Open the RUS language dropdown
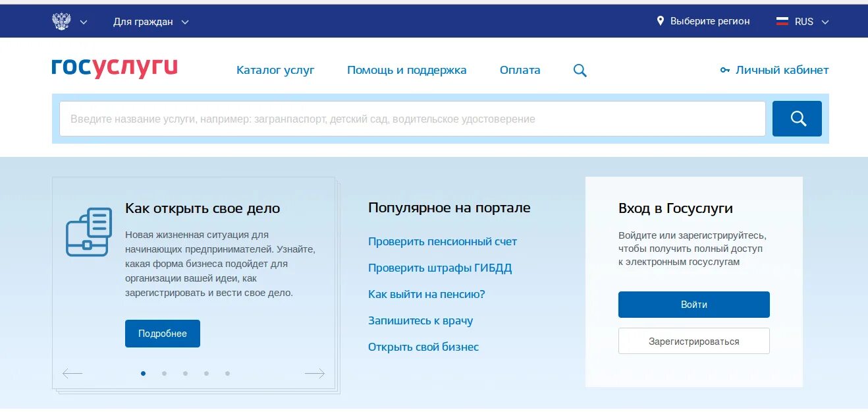This screenshot has height=418, width=868. (x=811, y=22)
